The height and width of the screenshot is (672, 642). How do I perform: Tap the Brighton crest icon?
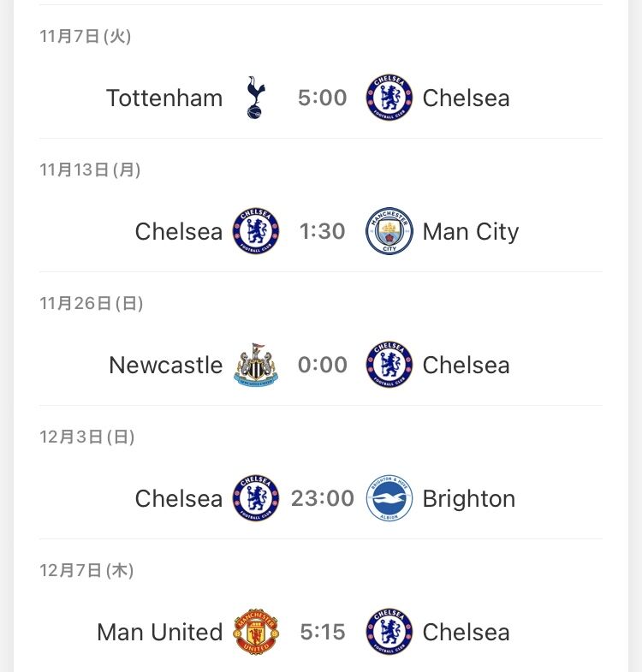(389, 498)
